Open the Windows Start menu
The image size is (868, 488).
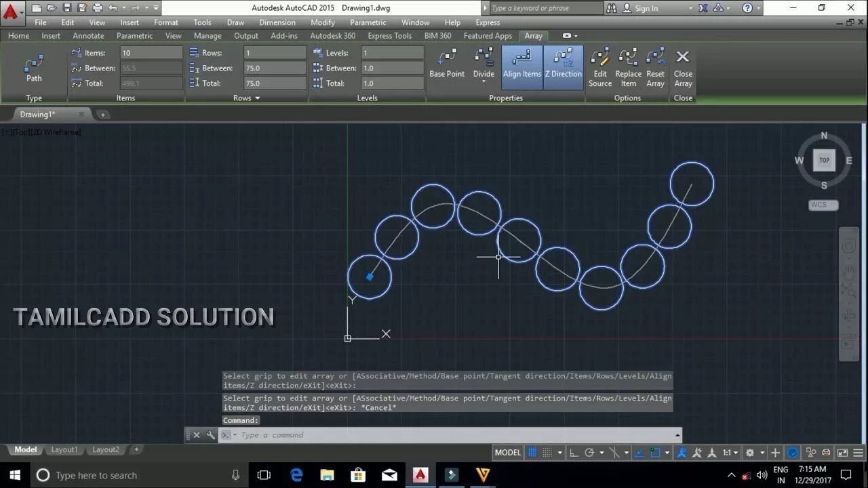[15, 475]
